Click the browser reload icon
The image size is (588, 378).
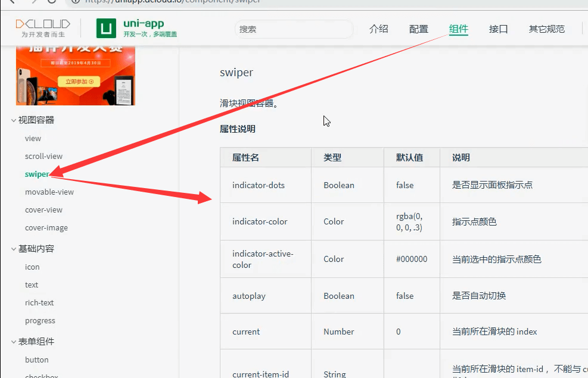click(x=52, y=1)
